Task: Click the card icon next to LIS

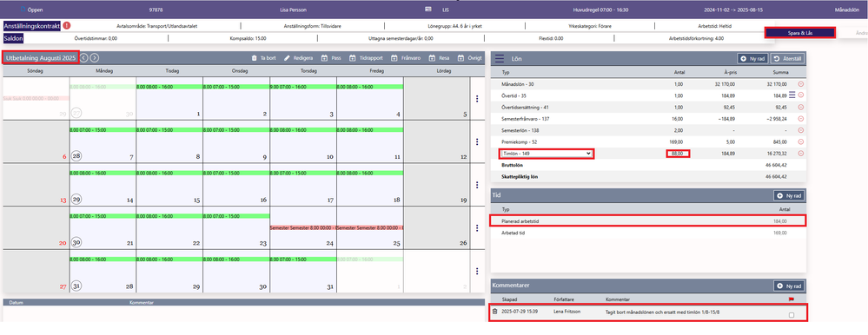Action: click(427, 10)
